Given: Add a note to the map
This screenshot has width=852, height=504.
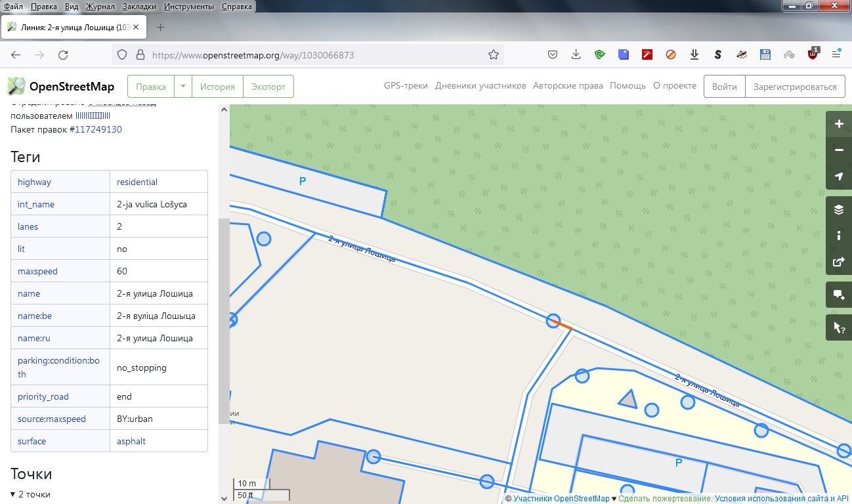Looking at the screenshot, I should pos(838,295).
